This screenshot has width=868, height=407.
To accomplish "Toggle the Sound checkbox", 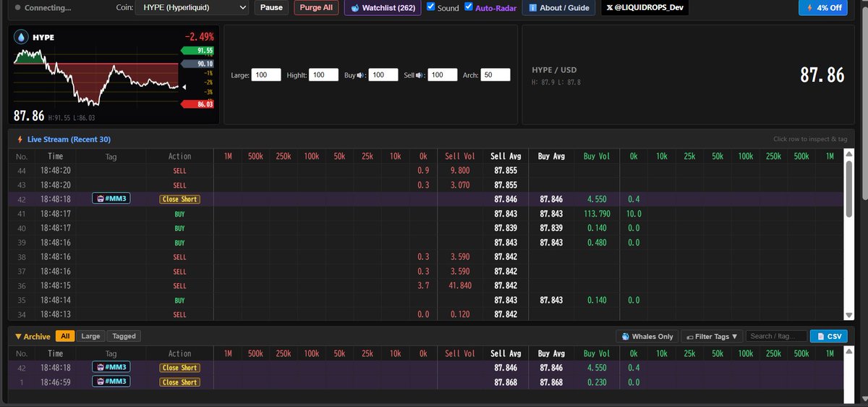I will 431,7.
